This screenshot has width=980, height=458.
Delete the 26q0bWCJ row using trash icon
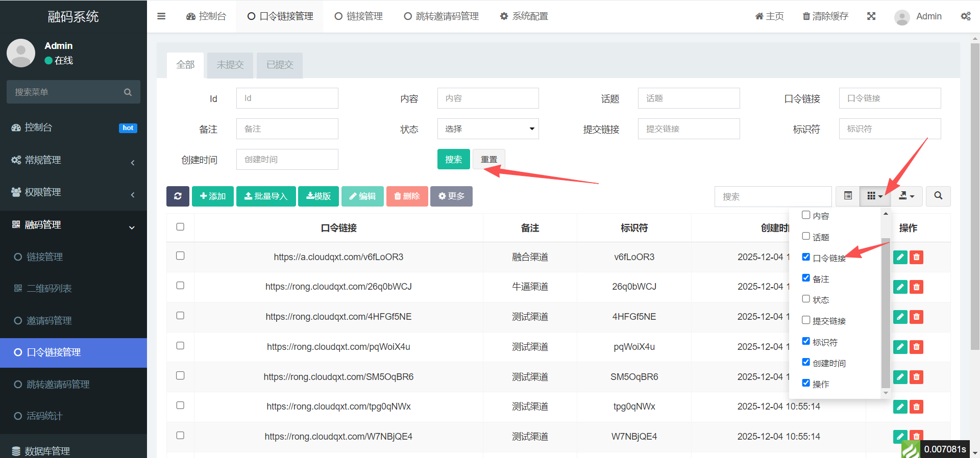pos(917,287)
